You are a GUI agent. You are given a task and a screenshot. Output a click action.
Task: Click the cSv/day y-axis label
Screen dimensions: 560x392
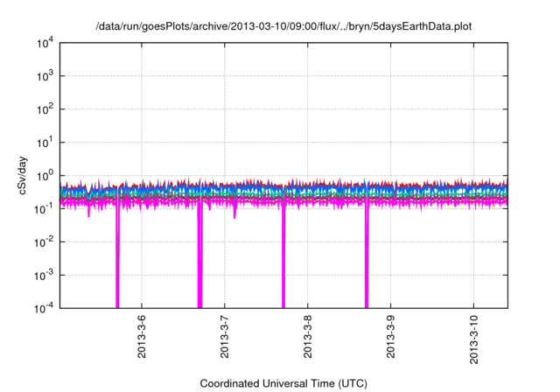pos(23,175)
